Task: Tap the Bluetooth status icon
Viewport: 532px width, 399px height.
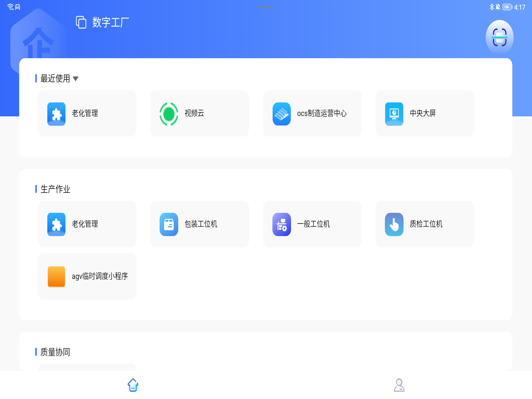Action: (x=492, y=7)
